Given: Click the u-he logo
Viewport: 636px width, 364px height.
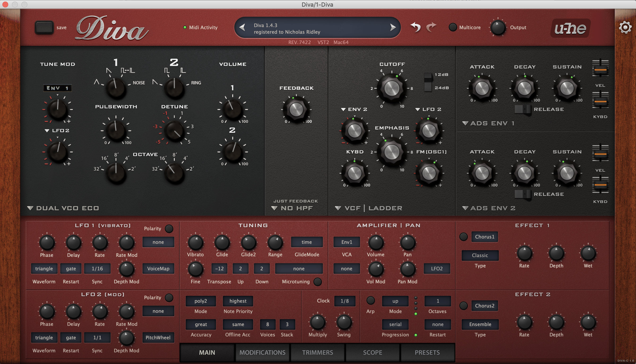Looking at the screenshot, I should tap(570, 28).
